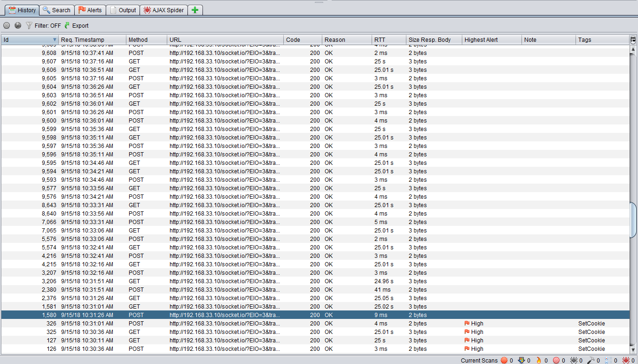Open the Id column sort arrow

pos(55,39)
